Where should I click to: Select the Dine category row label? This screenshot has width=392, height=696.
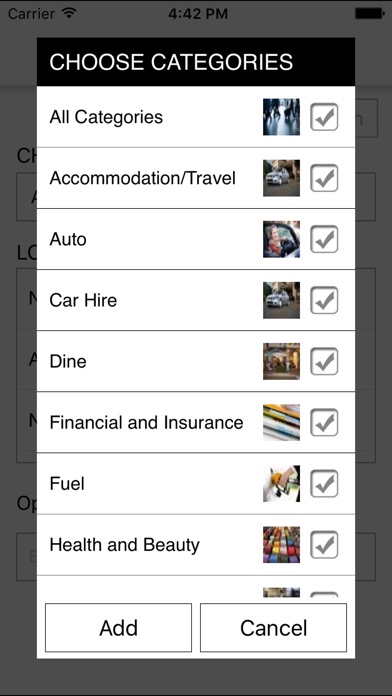[68, 361]
